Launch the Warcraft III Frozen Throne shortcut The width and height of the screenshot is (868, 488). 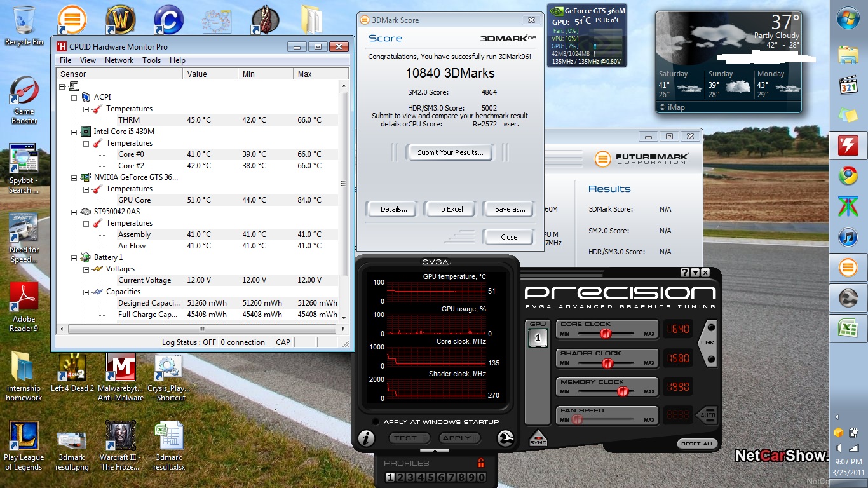pyautogui.click(x=120, y=445)
